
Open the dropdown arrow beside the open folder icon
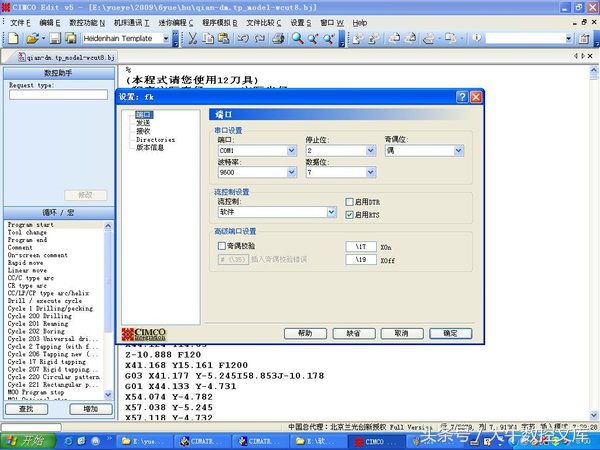pyautogui.click(x=43, y=38)
